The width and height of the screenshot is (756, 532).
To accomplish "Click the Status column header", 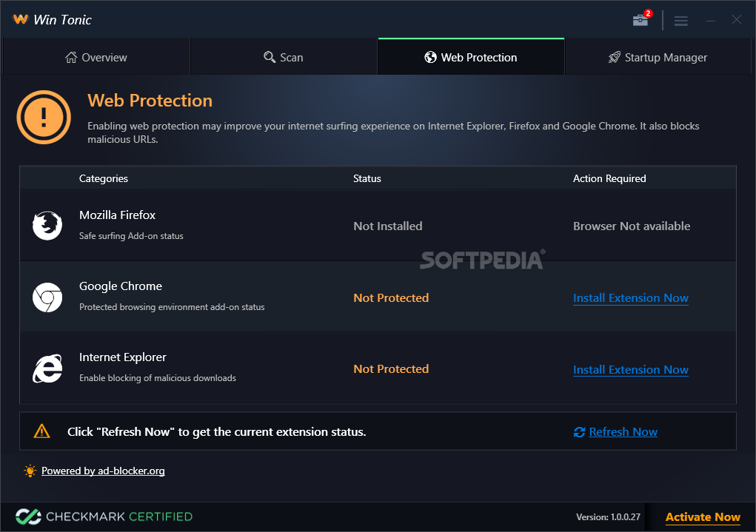I will pyautogui.click(x=367, y=179).
